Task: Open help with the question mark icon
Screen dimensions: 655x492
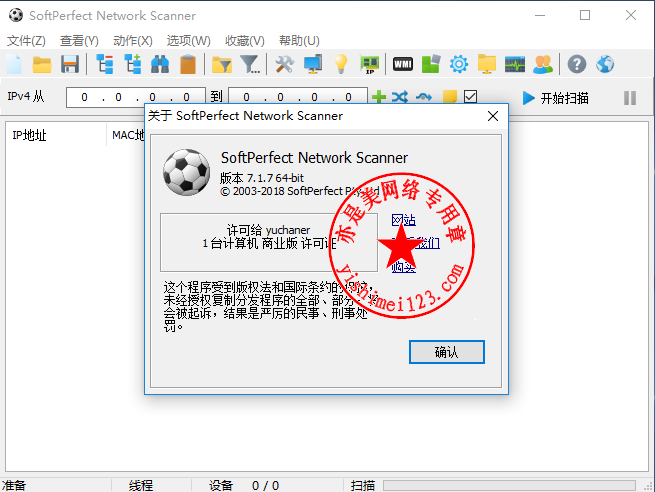Action: point(577,64)
